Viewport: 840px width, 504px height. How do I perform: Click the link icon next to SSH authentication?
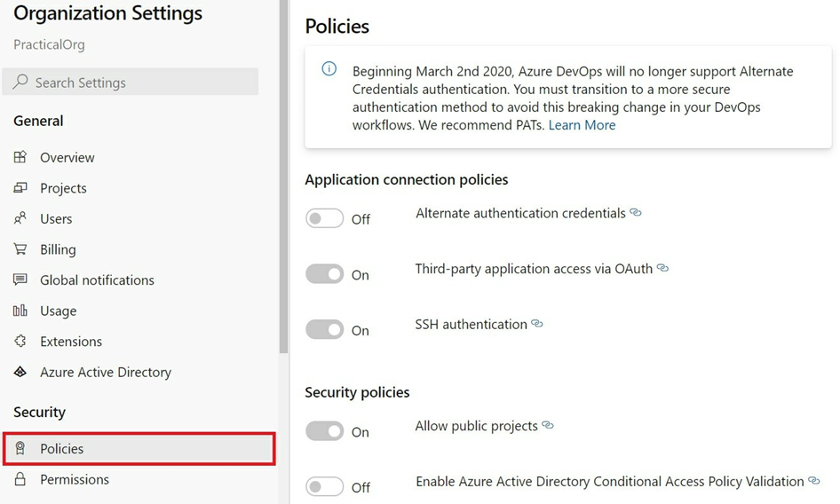[537, 324]
